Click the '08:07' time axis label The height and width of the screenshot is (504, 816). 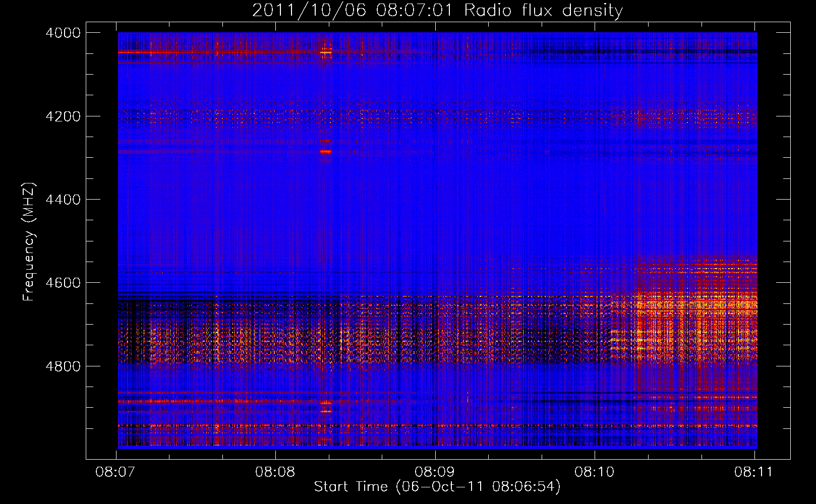point(115,472)
